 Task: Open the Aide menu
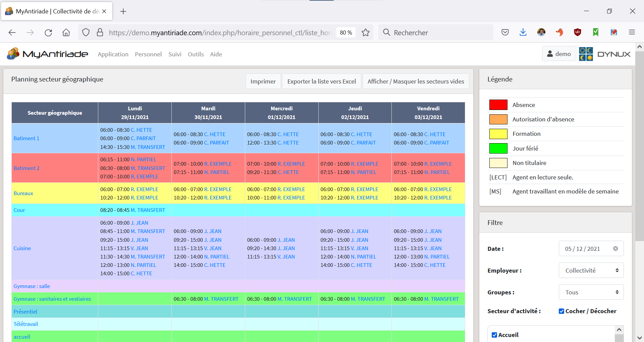pos(216,54)
